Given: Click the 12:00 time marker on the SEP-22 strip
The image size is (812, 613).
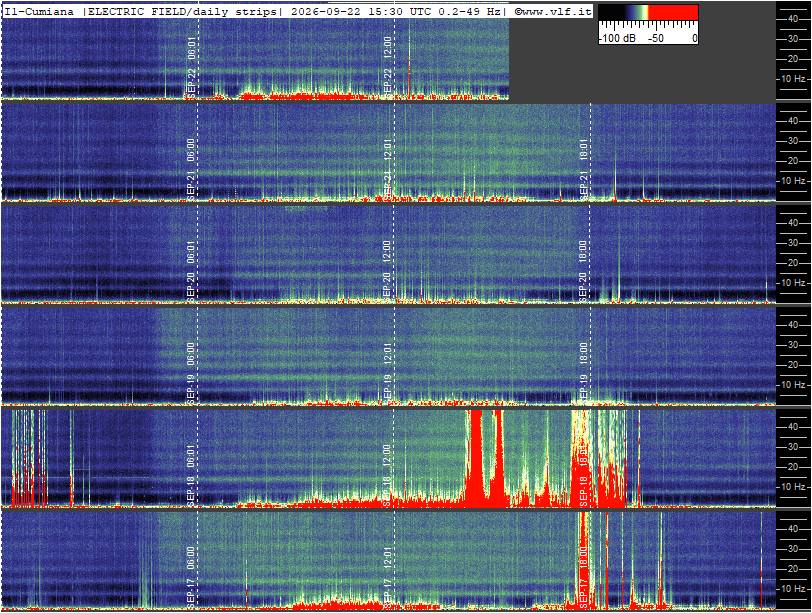Looking at the screenshot, I should (x=387, y=47).
